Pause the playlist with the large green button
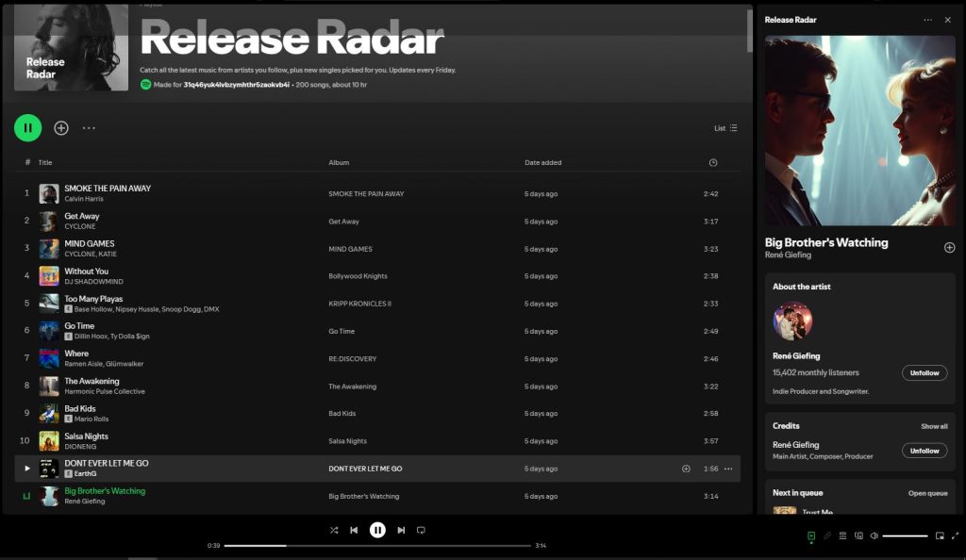The height and width of the screenshot is (560, 966). pyautogui.click(x=27, y=128)
